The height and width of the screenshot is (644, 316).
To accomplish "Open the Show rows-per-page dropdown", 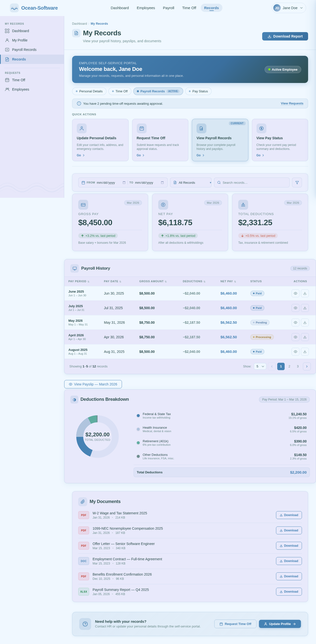I will point(260,366).
